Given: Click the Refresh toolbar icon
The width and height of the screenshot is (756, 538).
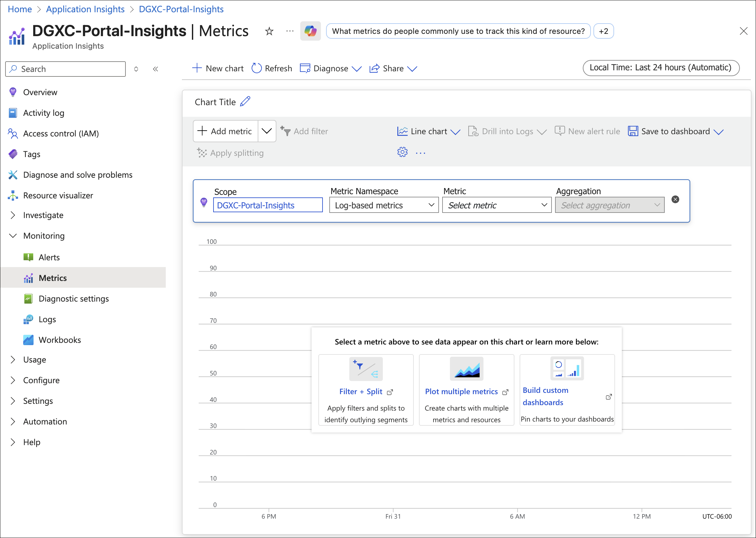Looking at the screenshot, I should point(256,68).
